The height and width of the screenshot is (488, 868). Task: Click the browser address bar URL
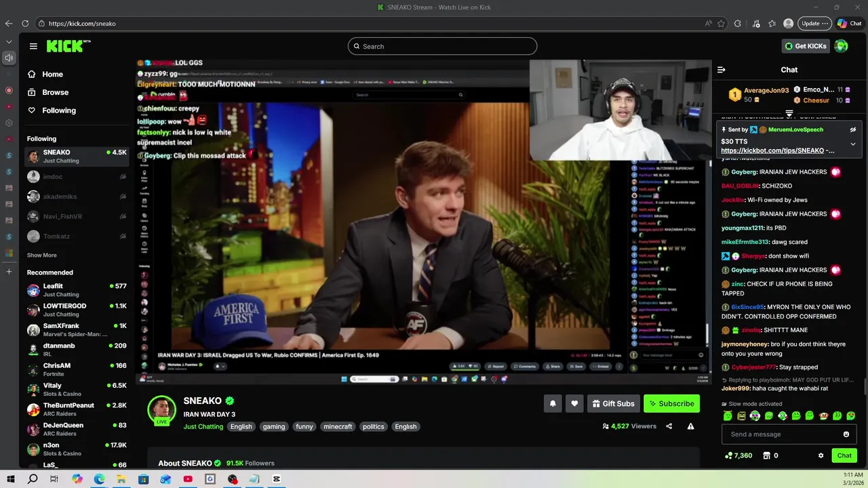[82, 23]
